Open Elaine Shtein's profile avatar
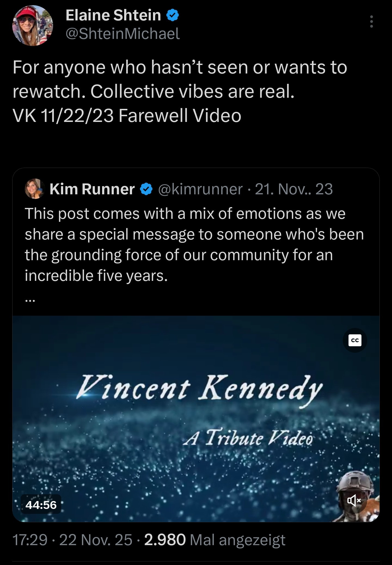The image size is (392, 565). [x=32, y=25]
